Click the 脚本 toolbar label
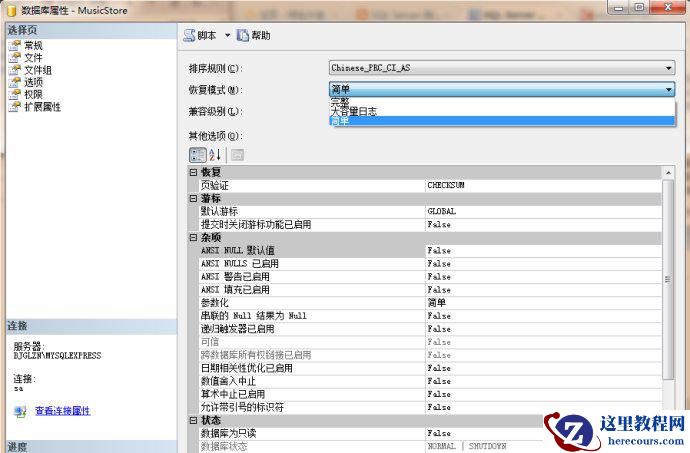The height and width of the screenshot is (453, 690). 207,36
